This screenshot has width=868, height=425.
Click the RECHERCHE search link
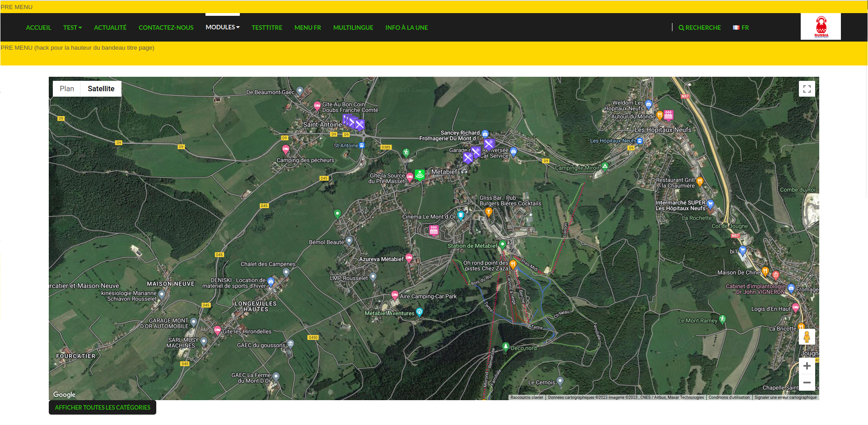pos(700,28)
